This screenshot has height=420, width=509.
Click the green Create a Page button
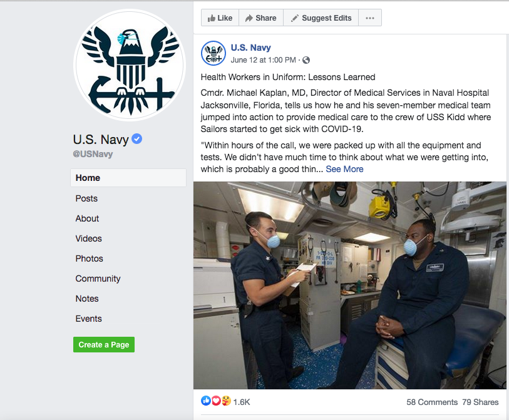point(104,344)
